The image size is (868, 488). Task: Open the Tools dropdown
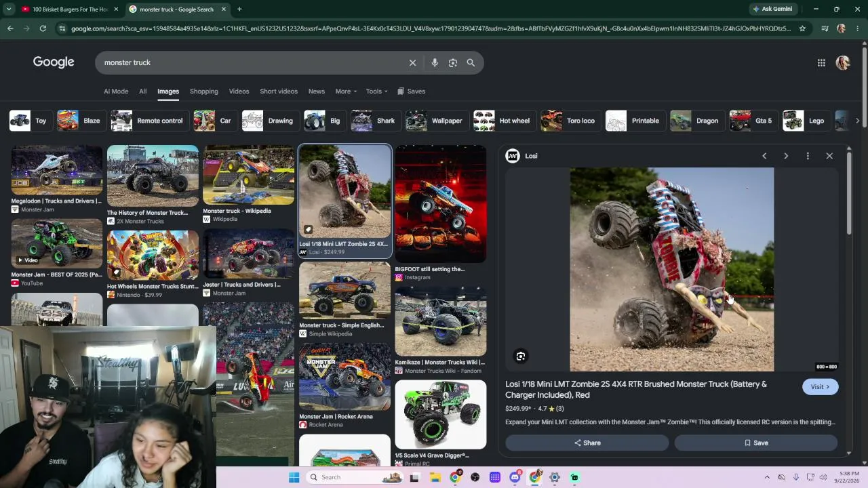(x=377, y=91)
